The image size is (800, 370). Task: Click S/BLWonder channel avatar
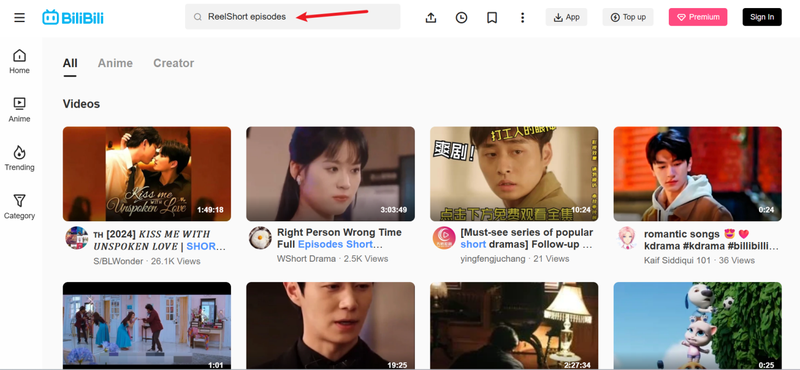point(77,238)
